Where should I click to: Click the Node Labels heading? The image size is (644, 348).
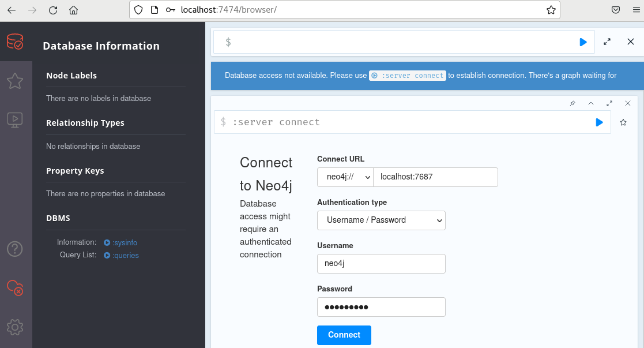pos(71,76)
